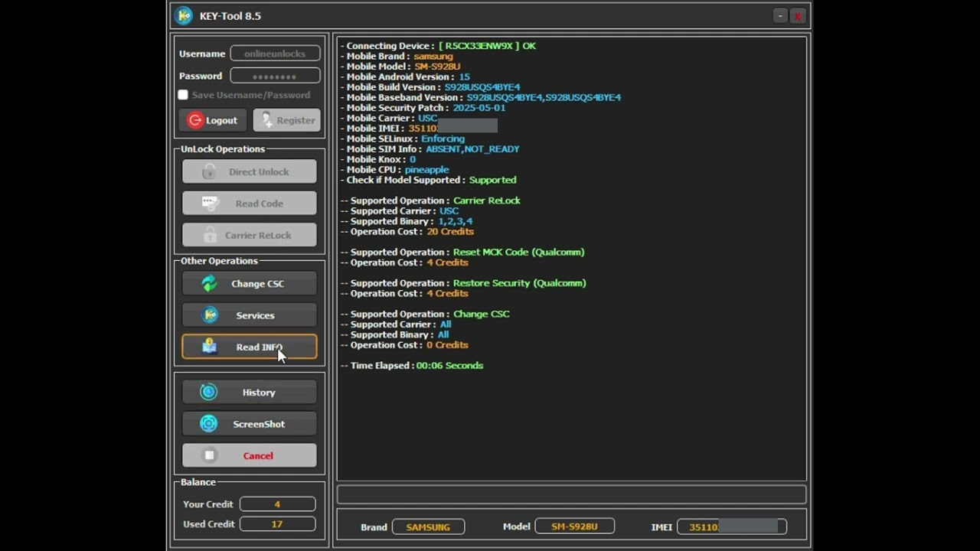The width and height of the screenshot is (980, 551).
Task: Choose the Carrier ReLock lock icon
Action: click(209, 236)
